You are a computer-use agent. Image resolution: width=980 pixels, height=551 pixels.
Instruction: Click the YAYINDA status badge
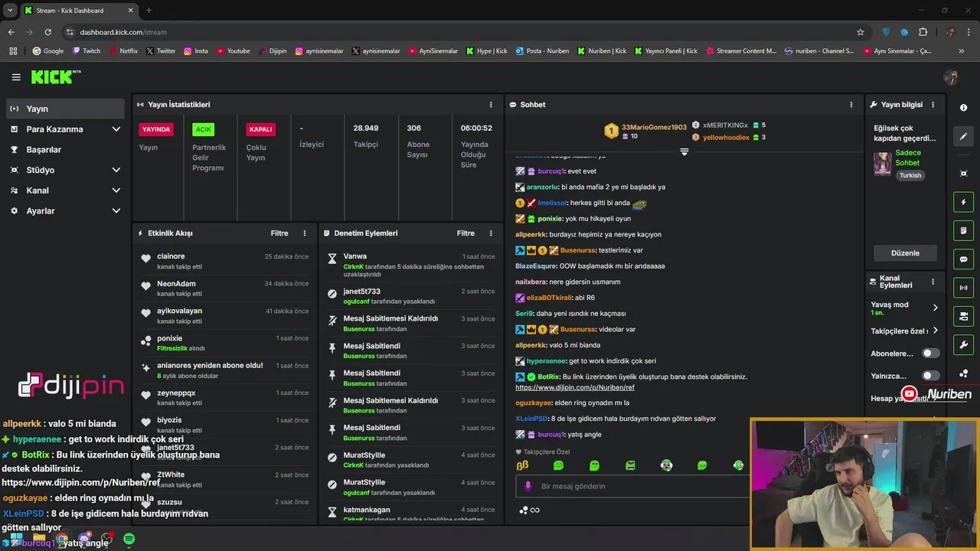pos(156,129)
